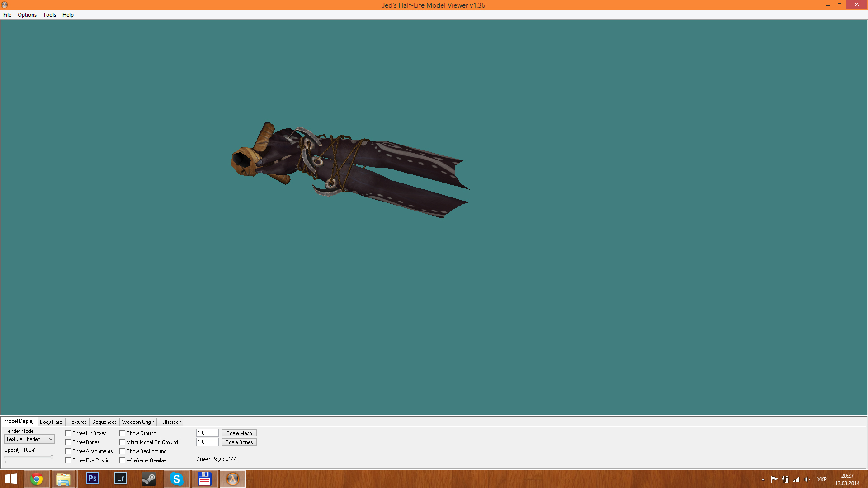Viewport: 868px width, 488px height.
Task: Show hidden system tray icons
Action: [763, 479]
